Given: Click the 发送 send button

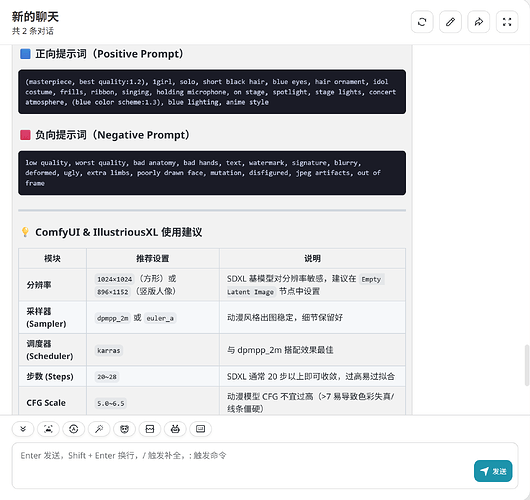Looking at the screenshot, I should click(x=493, y=471).
